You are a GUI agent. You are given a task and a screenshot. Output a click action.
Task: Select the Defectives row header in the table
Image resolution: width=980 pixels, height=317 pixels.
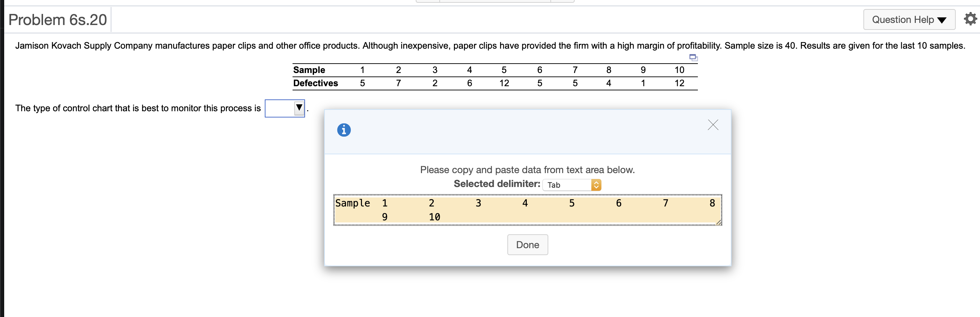point(315,83)
